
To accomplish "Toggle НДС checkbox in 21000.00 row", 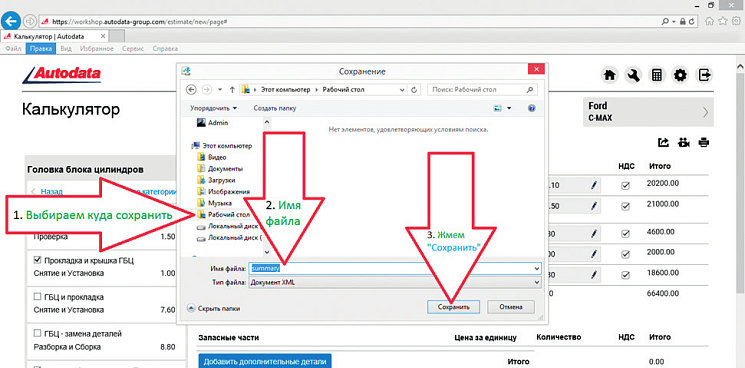I will [x=625, y=207].
